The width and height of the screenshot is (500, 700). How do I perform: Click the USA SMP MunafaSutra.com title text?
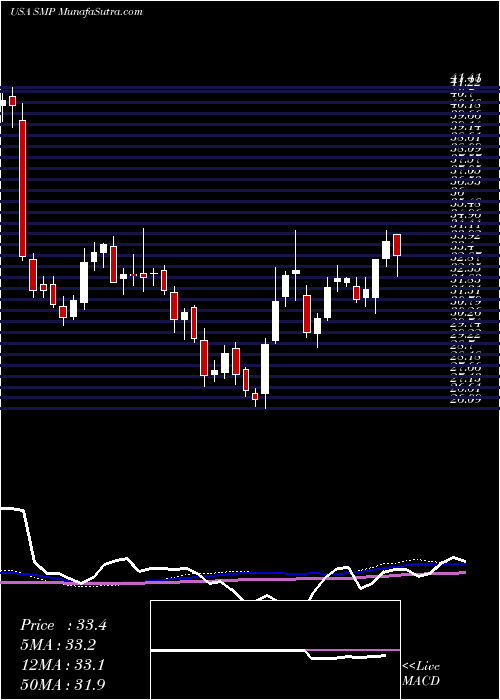[76, 12]
